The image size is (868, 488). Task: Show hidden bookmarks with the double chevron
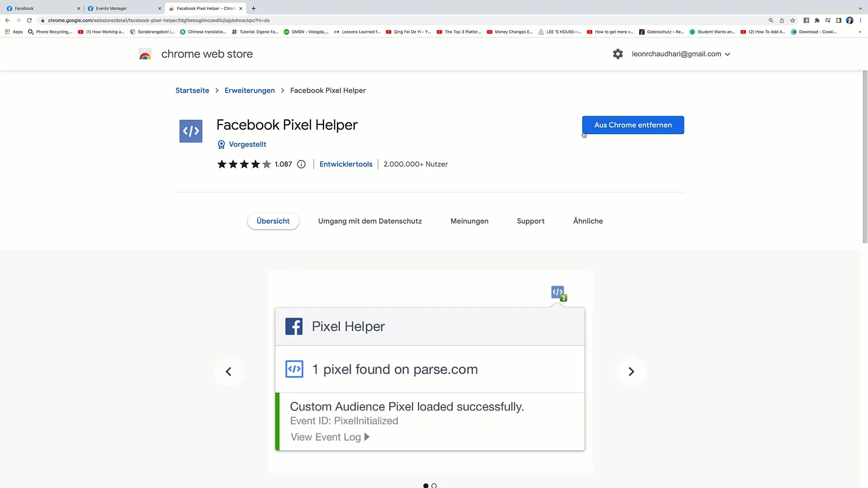[860, 32]
